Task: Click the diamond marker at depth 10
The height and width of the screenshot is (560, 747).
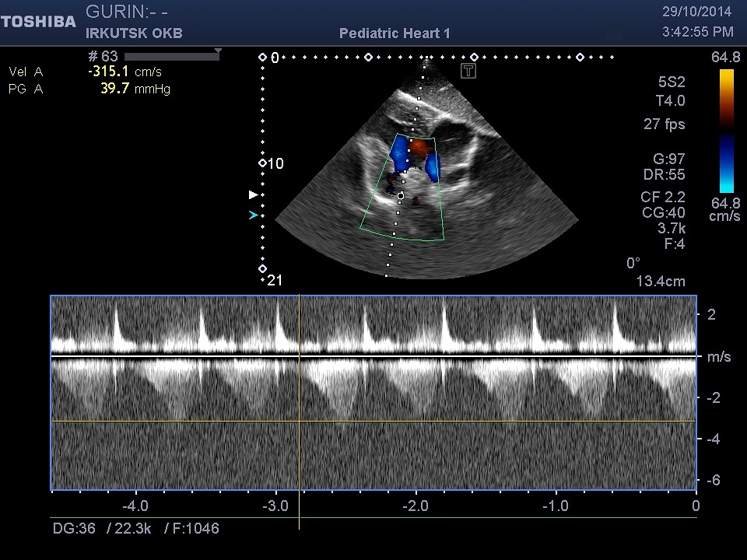Action: [262, 163]
